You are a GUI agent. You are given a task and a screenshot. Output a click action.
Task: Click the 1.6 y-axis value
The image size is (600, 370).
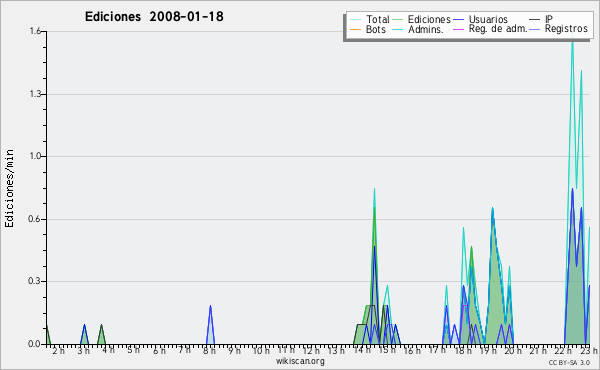click(35, 31)
